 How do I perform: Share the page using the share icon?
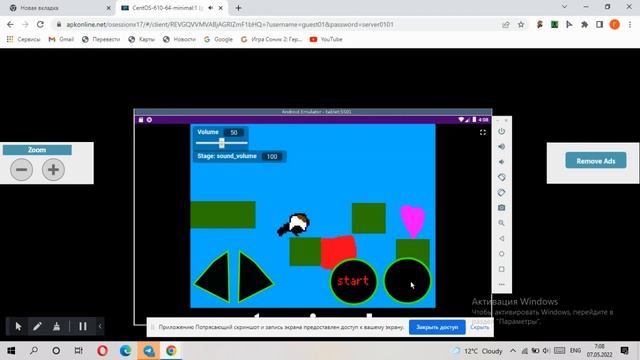(506, 24)
